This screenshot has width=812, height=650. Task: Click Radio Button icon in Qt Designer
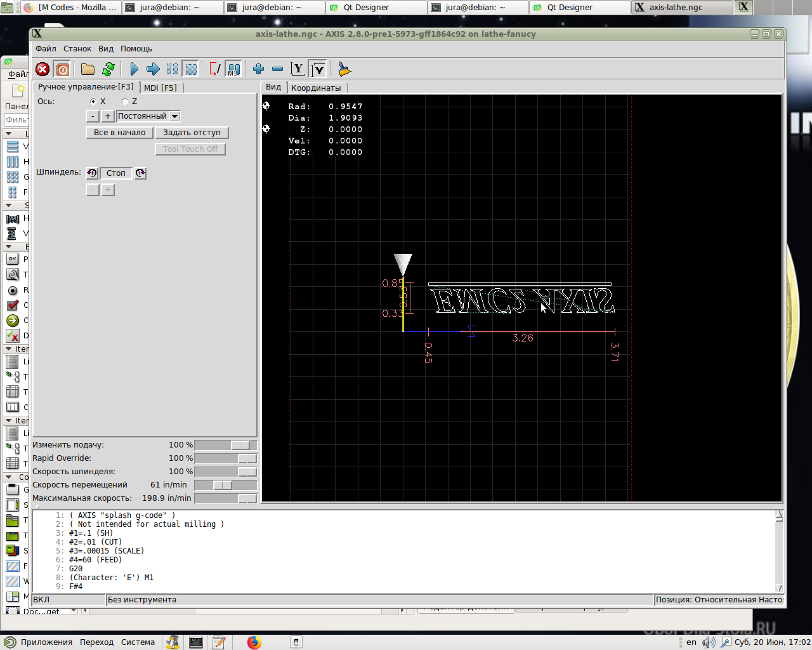[13, 290]
